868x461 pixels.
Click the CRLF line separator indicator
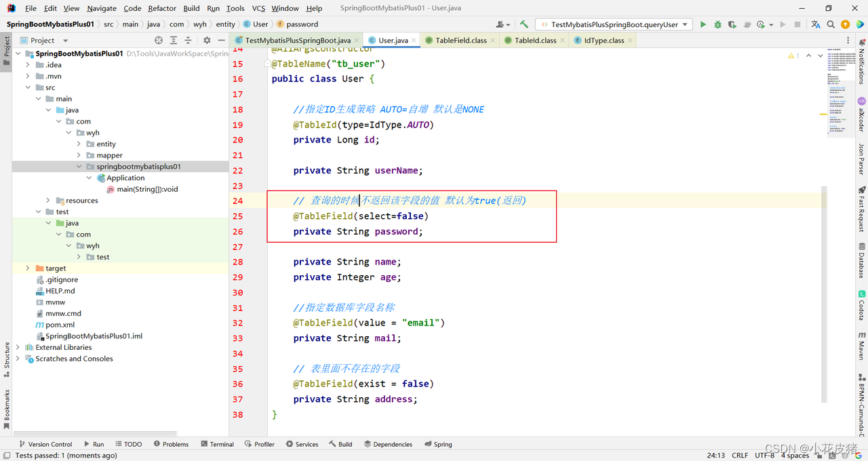740,456
